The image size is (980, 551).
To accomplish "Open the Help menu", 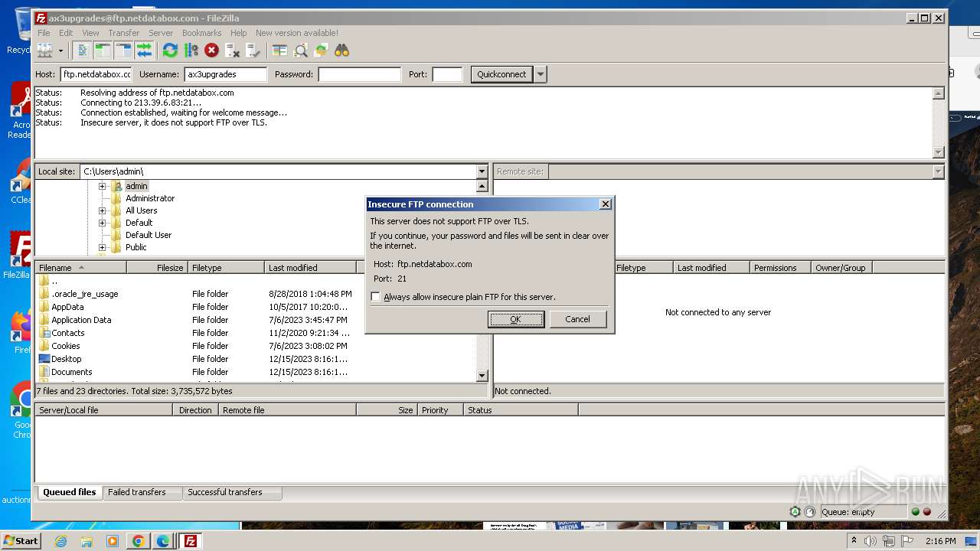I will click(239, 33).
